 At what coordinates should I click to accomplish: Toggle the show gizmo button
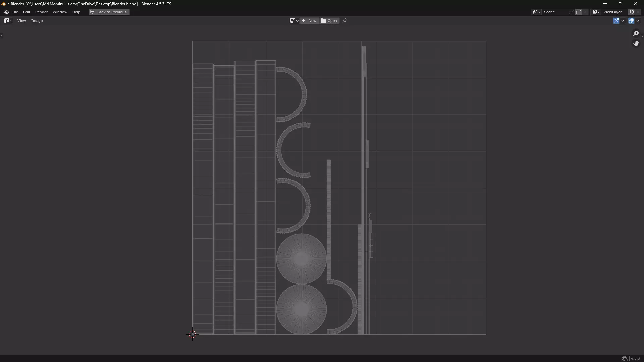616,21
